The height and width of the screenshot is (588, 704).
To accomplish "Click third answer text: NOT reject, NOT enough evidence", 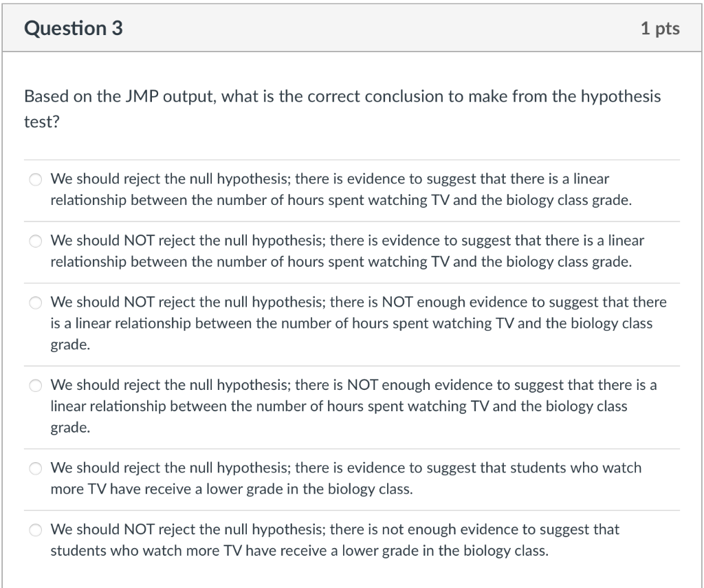I will [359, 323].
